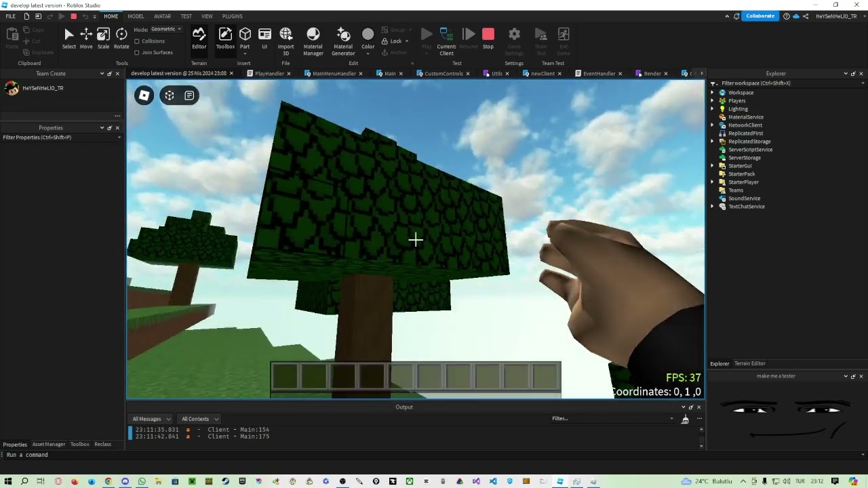Open Windows taskbar search
The width and height of the screenshot is (868, 488).
point(24,481)
